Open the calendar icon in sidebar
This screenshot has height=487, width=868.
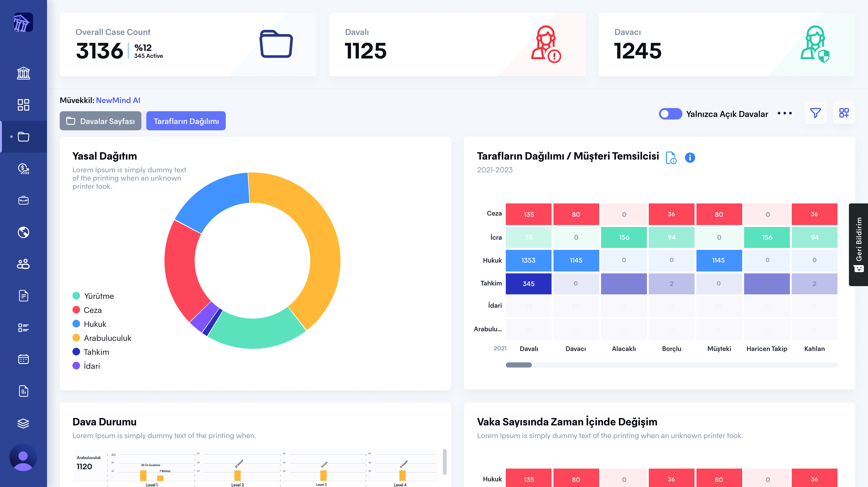[23, 359]
